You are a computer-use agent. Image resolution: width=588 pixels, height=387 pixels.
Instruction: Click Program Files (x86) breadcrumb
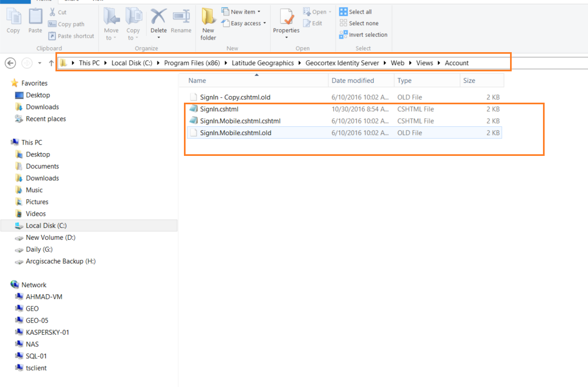tap(192, 63)
